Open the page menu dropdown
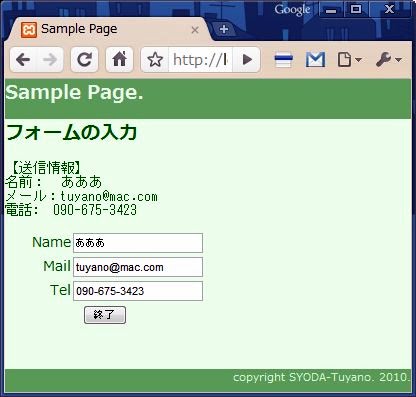The width and height of the screenshot is (416, 397). 349,60
